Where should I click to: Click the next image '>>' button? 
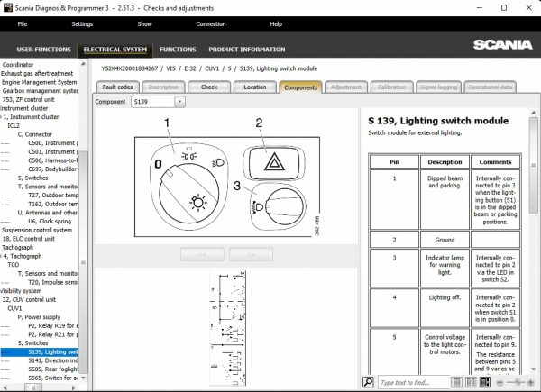point(251,254)
